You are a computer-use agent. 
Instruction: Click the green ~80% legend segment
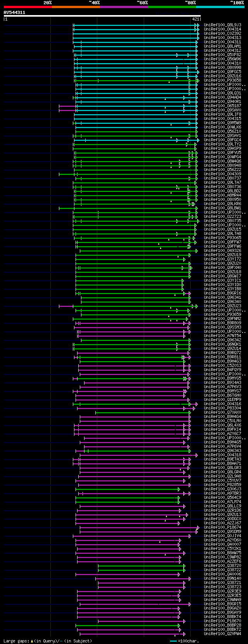coord(172,7)
